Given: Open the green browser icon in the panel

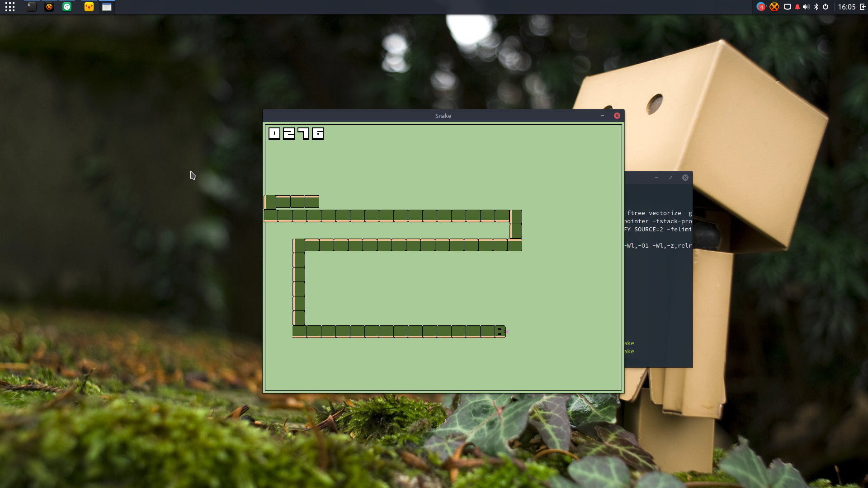Looking at the screenshot, I should coord(67,7).
